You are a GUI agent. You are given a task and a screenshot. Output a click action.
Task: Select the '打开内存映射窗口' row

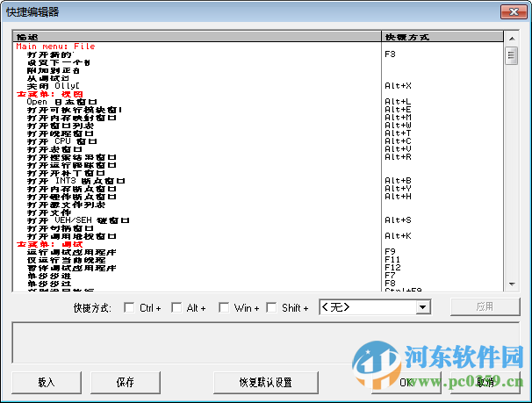tap(197, 118)
